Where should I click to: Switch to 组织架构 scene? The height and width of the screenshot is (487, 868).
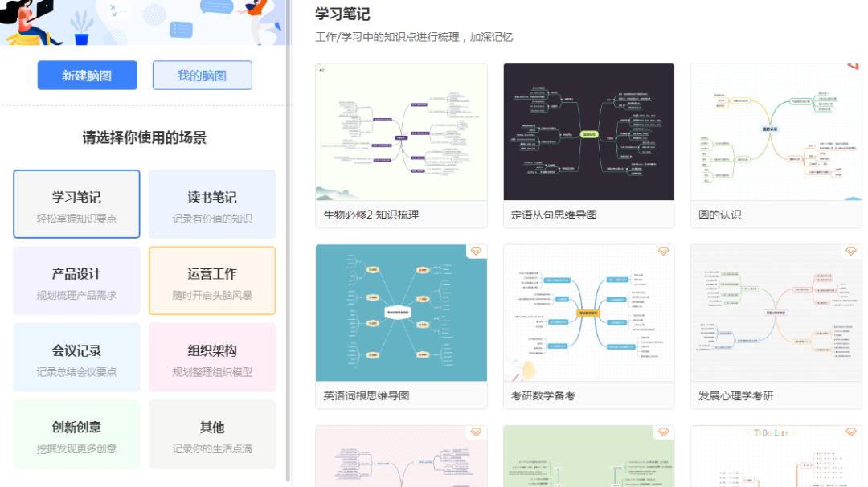[x=212, y=358]
